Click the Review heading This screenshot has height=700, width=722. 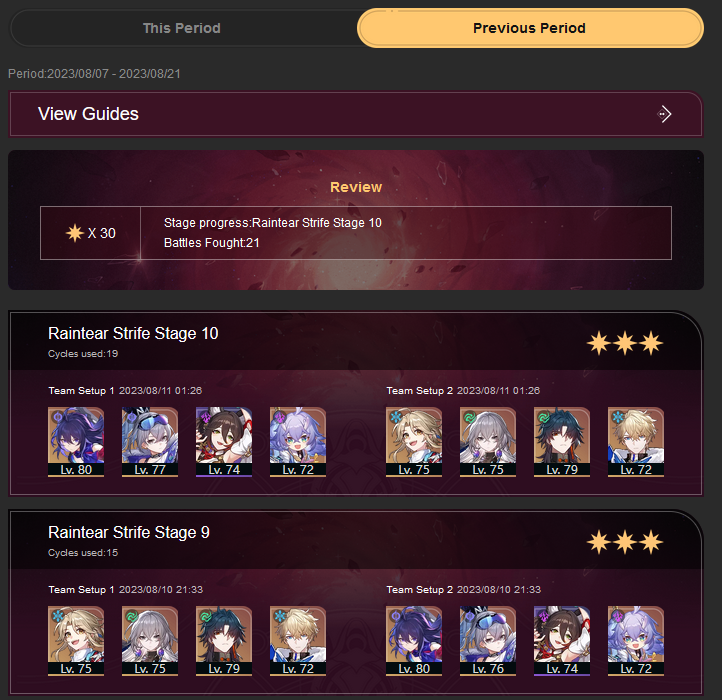point(356,187)
